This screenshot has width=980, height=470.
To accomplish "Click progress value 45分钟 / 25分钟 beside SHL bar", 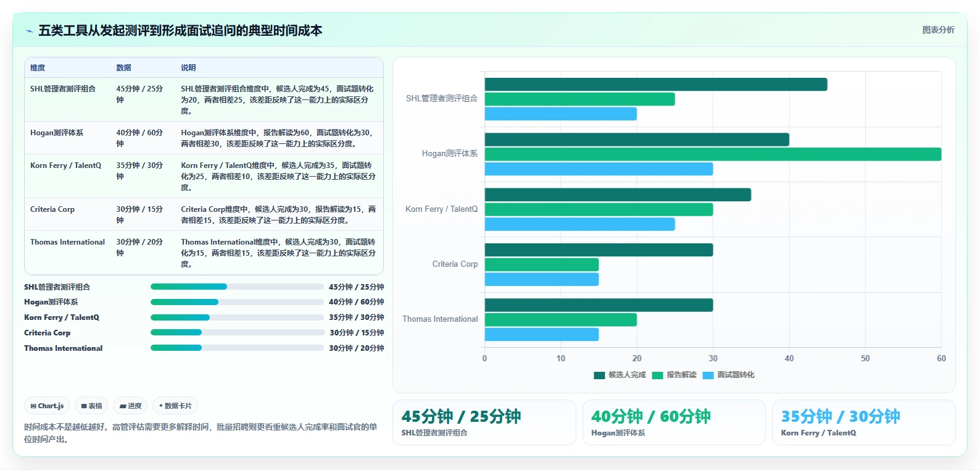I will pyautogui.click(x=356, y=287).
